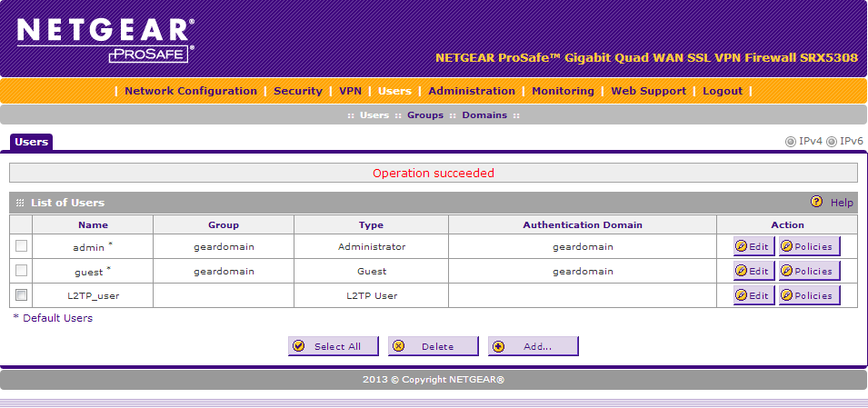
Task: Open the Network Configuration menu
Action: tap(191, 91)
